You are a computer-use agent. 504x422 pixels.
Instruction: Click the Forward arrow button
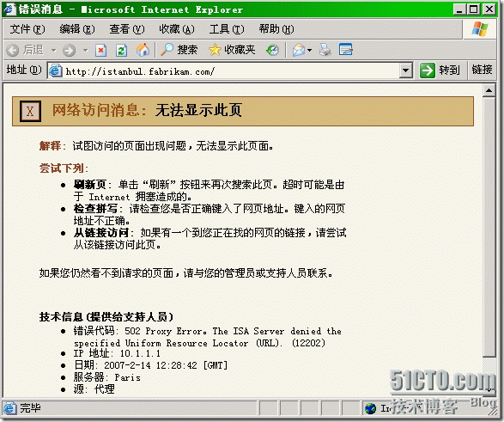(x=69, y=50)
